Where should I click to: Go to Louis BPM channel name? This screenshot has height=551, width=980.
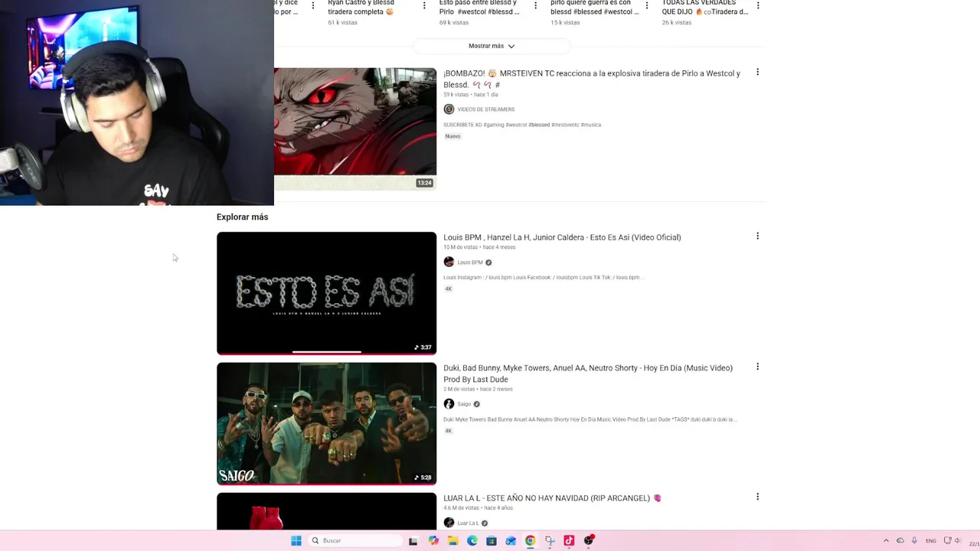point(470,262)
